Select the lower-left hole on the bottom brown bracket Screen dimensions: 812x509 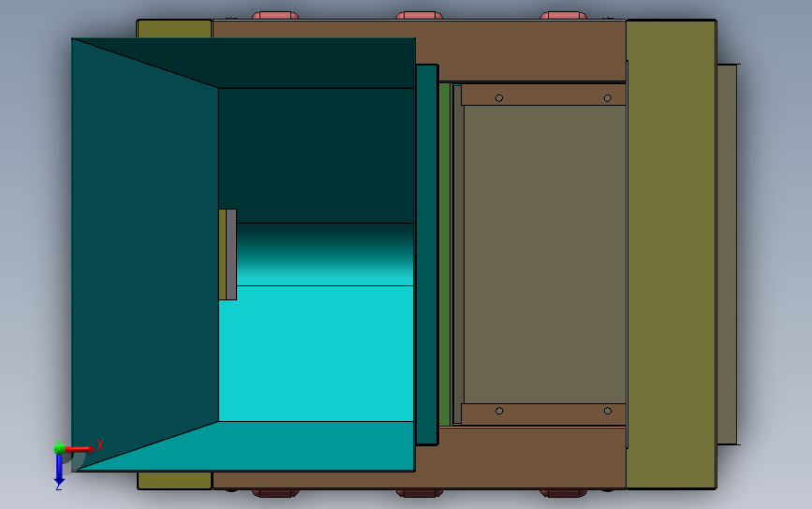[x=498, y=411]
